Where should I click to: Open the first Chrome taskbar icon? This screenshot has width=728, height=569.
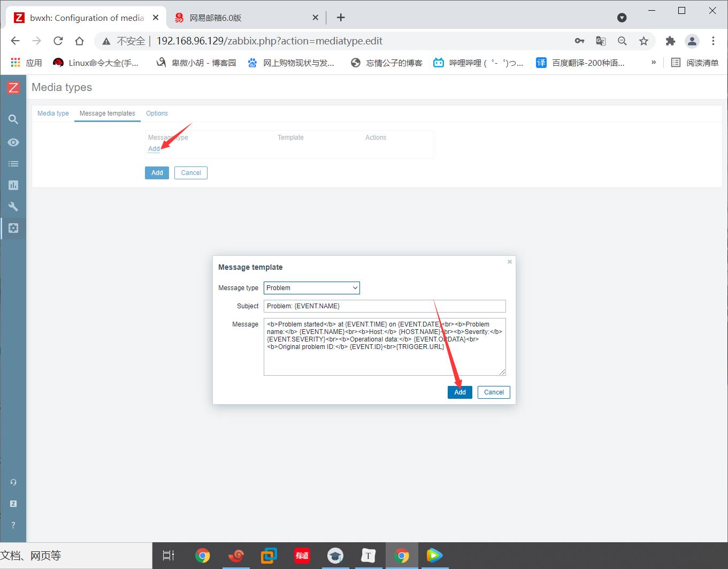tap(202, 556)
